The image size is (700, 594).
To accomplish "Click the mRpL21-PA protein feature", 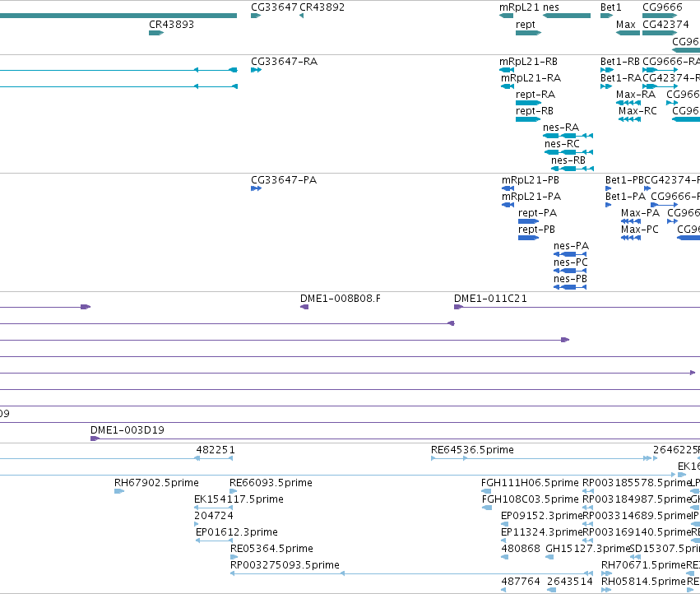I will (x=508, y=205).
